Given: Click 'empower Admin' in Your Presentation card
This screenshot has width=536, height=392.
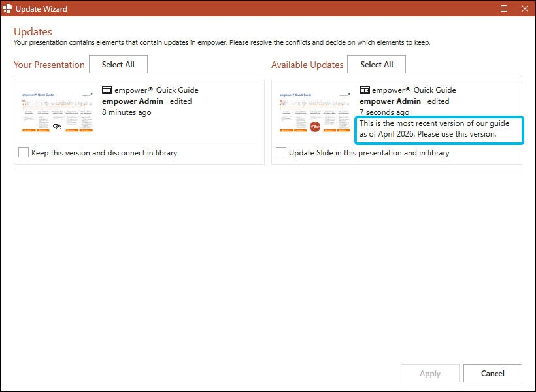Looking at the screenshot, I should point(133,101).
